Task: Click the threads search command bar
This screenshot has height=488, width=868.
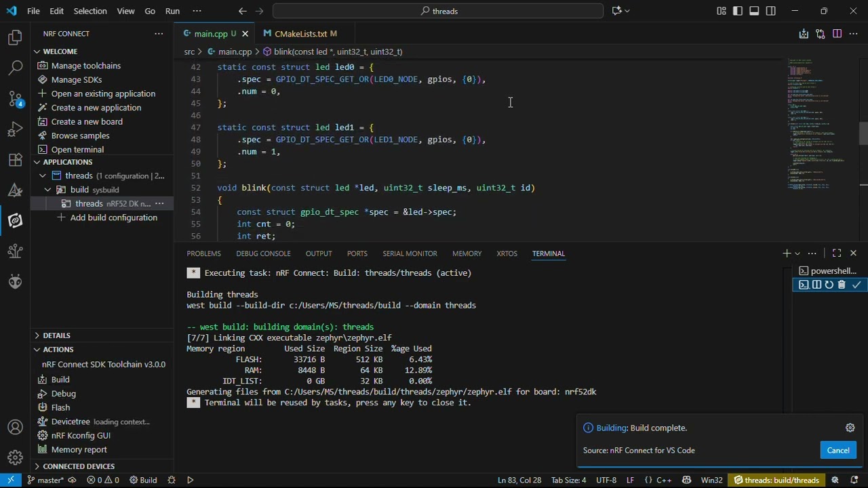Action: click(x=438, y=11)
